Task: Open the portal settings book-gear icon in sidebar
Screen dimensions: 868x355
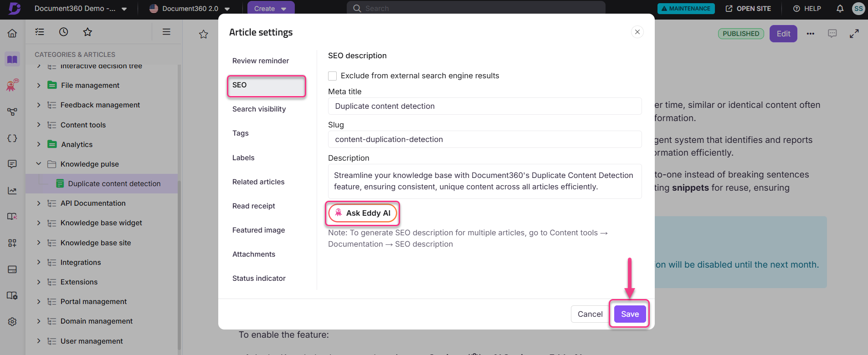Action: pyautogui.click(x=12, y=295)
